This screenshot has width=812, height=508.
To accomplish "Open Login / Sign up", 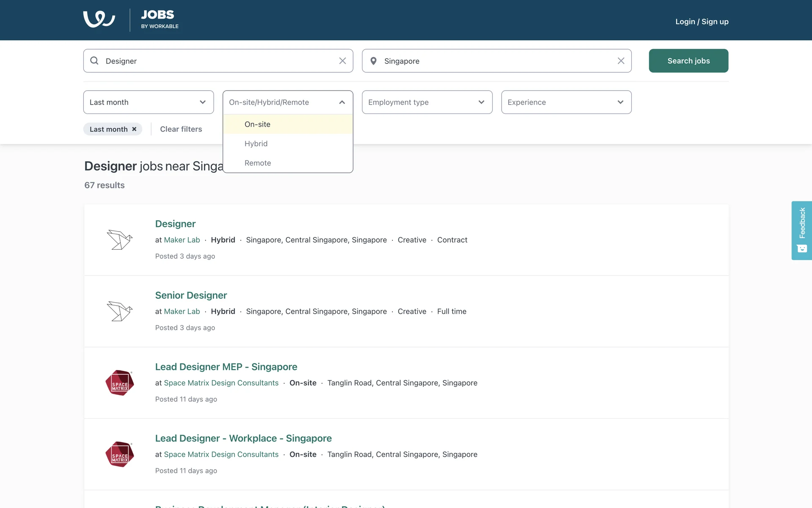I will pos(702,22).
